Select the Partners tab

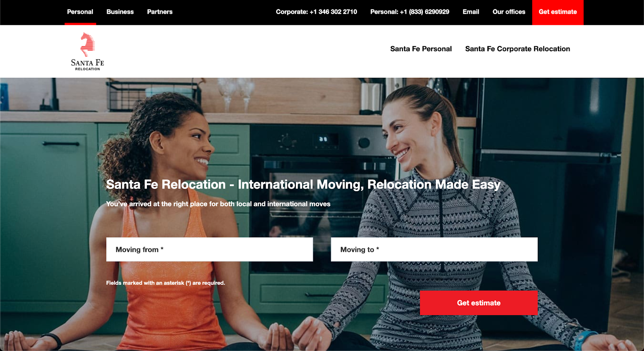coord(160,12)
